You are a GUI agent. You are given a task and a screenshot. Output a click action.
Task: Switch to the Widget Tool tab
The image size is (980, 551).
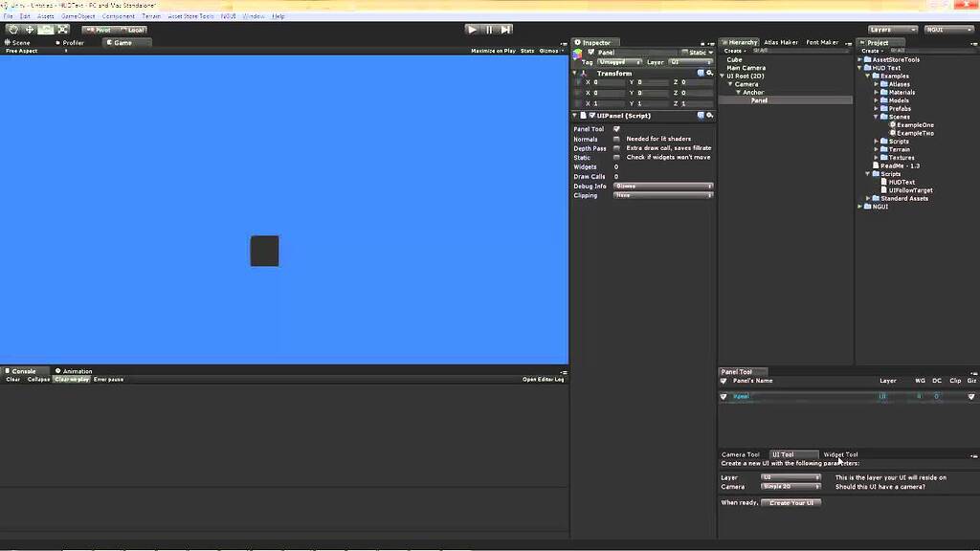[x=840, y=454]
